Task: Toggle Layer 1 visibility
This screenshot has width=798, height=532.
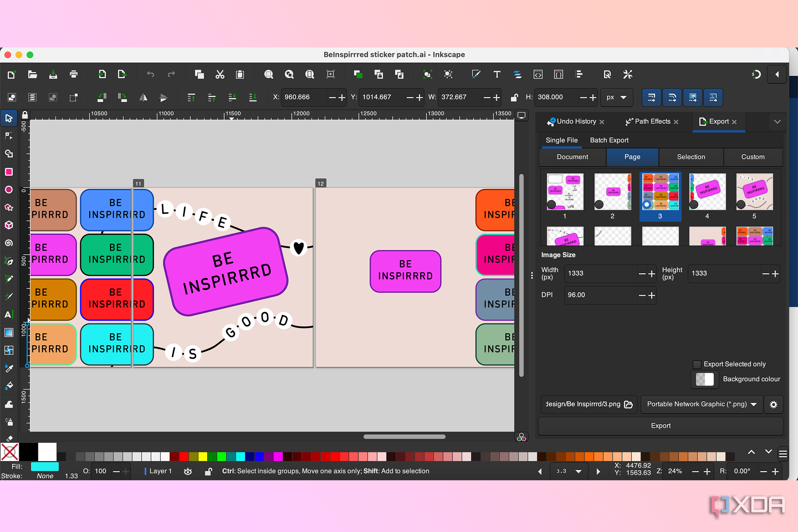Action: (188, 471)
